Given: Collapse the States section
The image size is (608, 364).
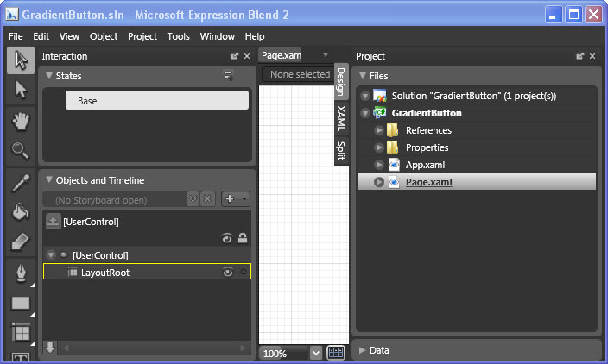Looking at the screenshot, I should (x=49, y=76).
